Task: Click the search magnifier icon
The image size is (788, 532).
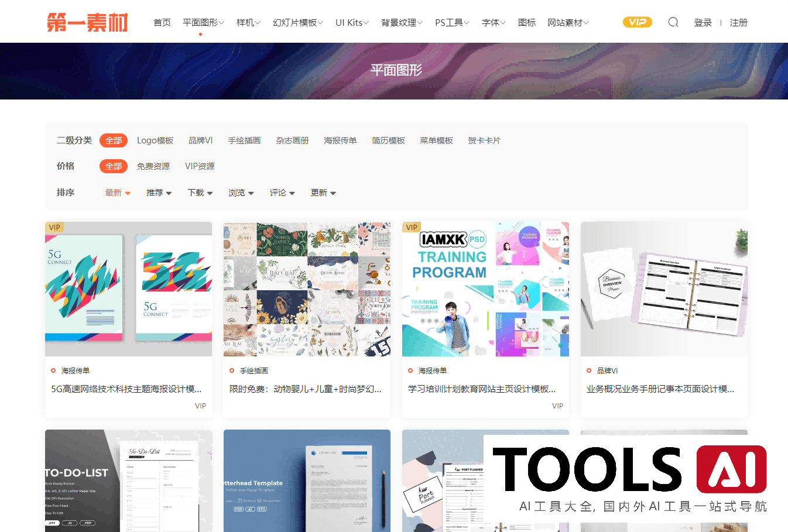Action: (x=673, y=22)
